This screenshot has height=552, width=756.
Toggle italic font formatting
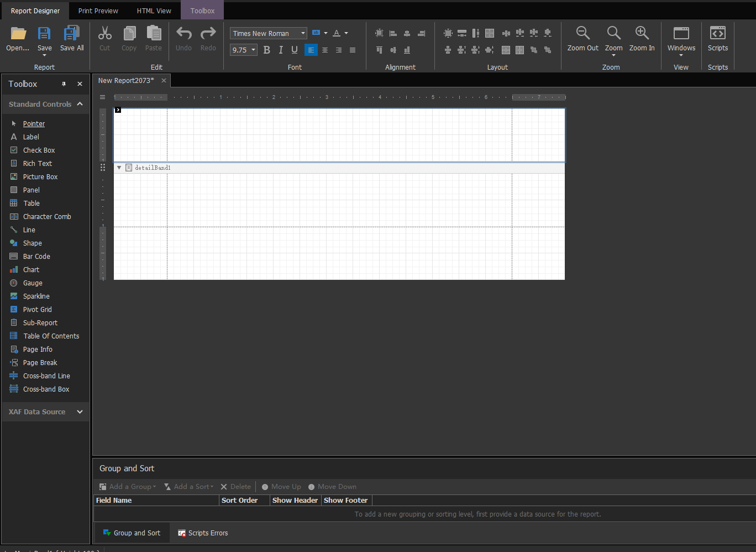click(281, 50)
